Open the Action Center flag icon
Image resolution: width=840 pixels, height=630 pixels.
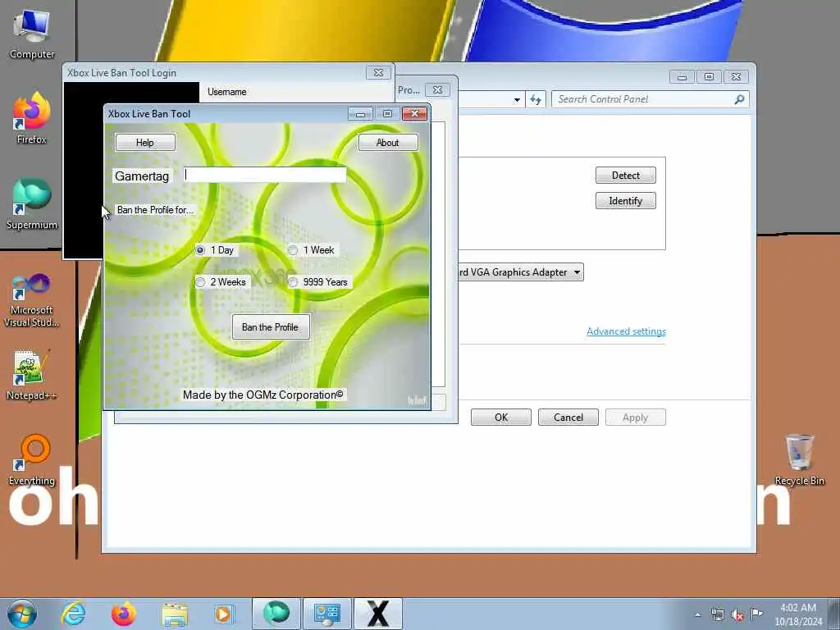click(756, 614)
